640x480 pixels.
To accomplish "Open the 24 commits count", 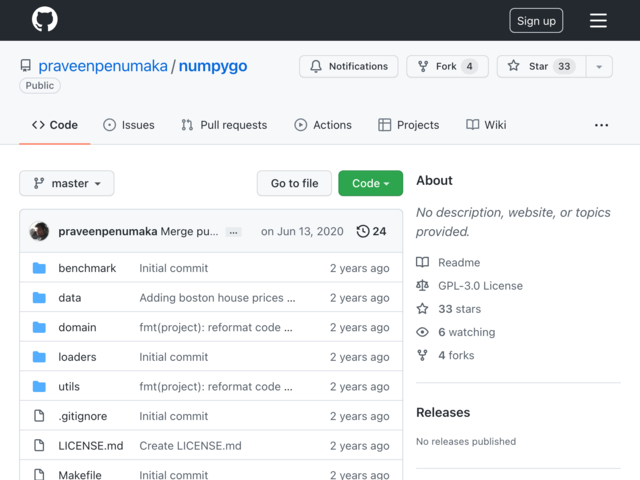I will 379,231.
